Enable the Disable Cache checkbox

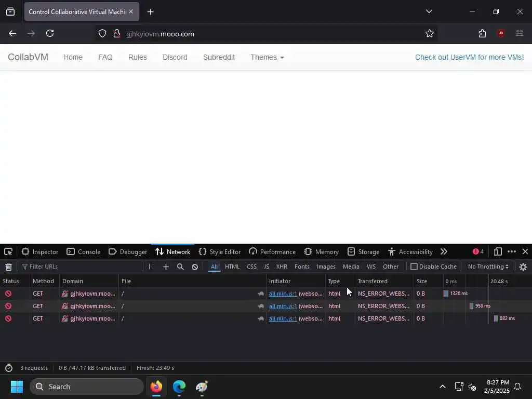click(x=414, y=267)
